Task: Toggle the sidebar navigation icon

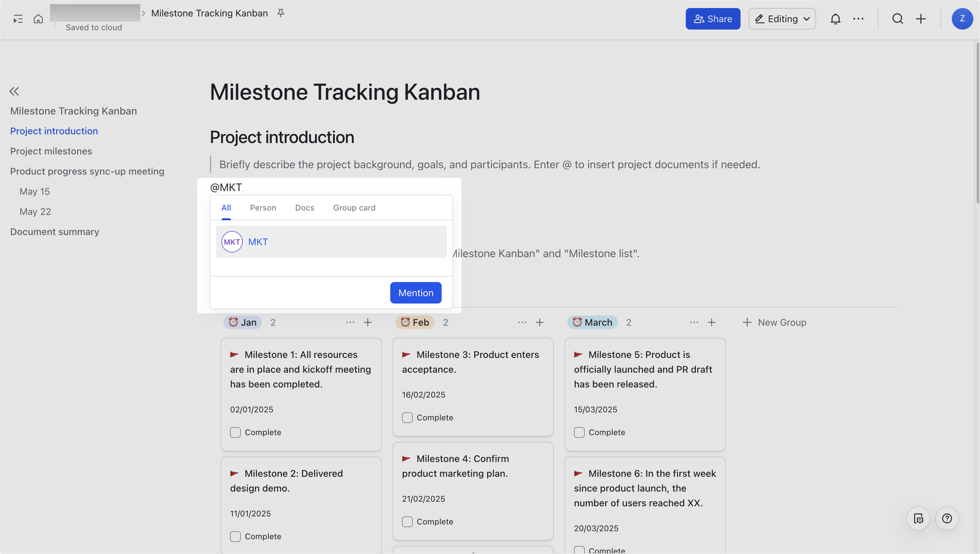Action: coord(18,19)
